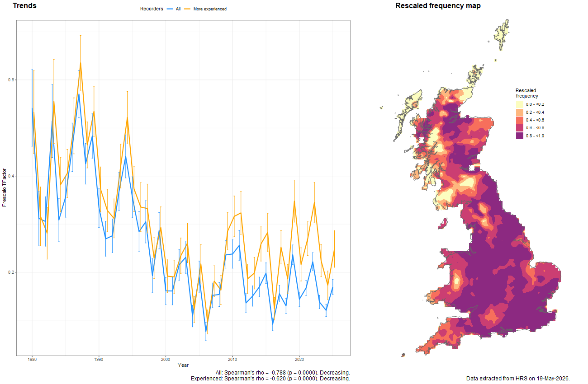Click the 'Rescaled frequency map' title
The height and width of the screenshot is (384, 588).
click(x=438, y=6)
